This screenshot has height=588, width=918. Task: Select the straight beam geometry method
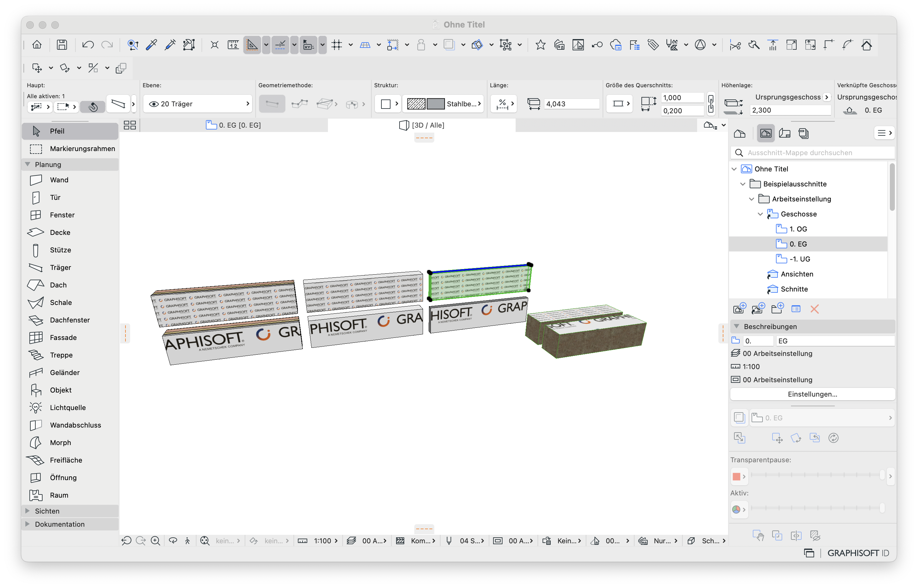[272, 104]
